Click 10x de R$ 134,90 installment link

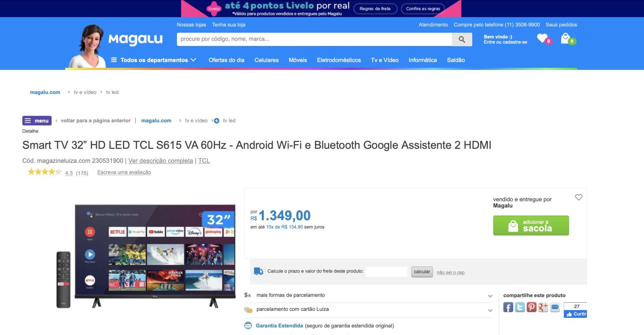(x=284, y=227)
